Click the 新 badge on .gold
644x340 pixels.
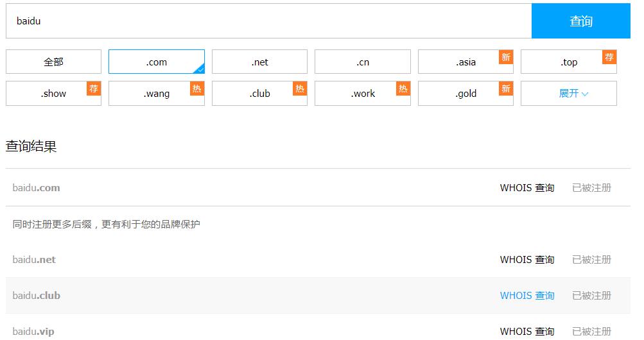coord(506,89)
